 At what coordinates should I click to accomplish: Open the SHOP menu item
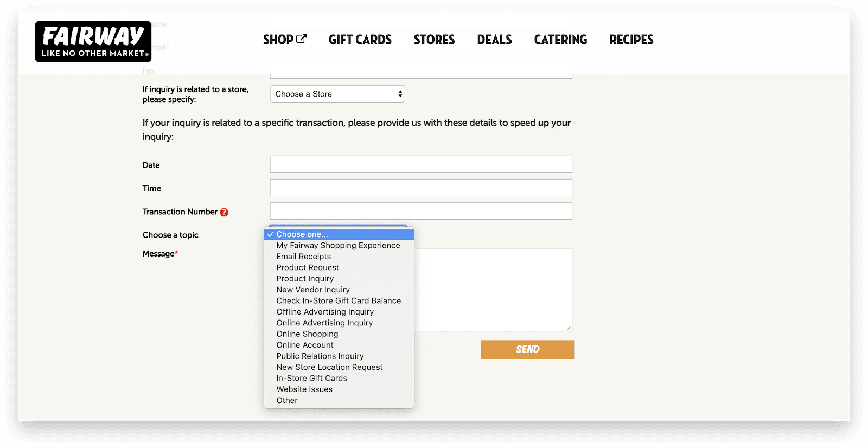click(x=284, y=40)
